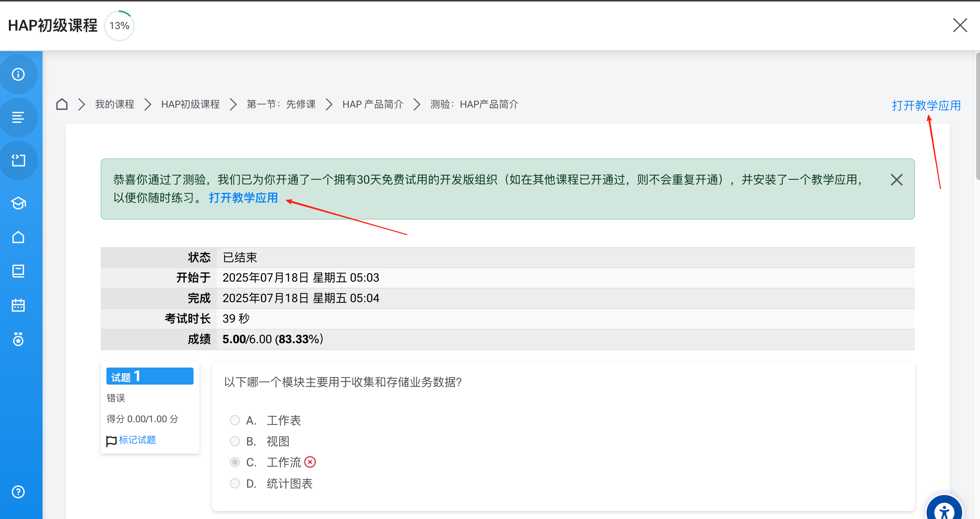Click the 已结束 status value
The height and width of the screenshot is (519, 980).
tap(240, 258)
